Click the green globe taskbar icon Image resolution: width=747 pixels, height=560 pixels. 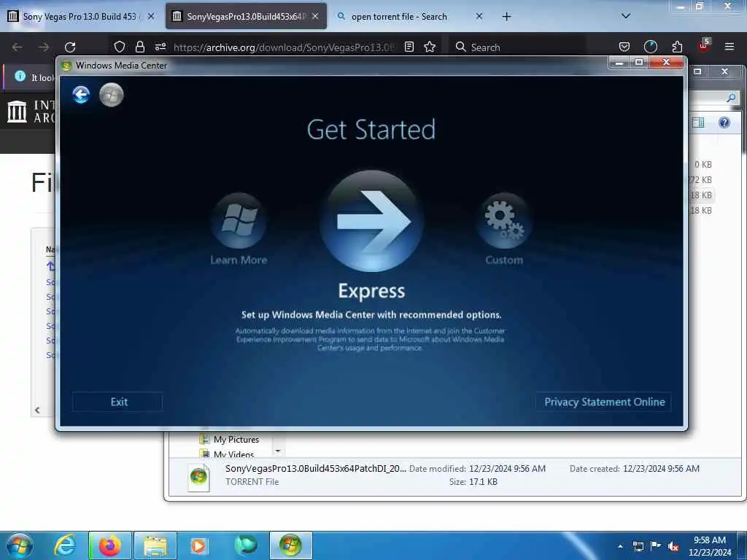point(246,545)
